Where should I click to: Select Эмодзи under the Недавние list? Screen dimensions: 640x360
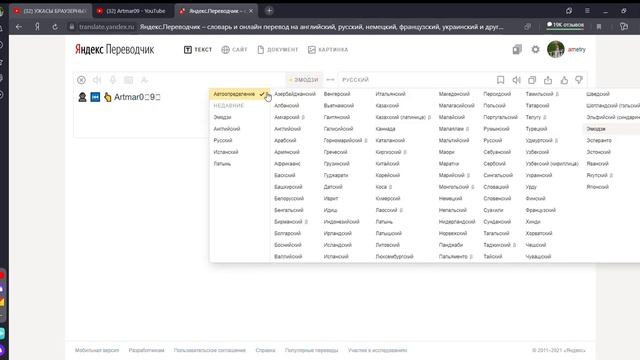coord(222,117)
